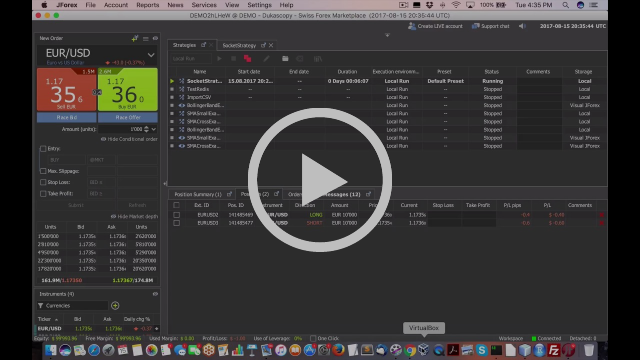This screenshot has width=640, height=360.
Task: Click the Amount units stepper arrows
Action: [x=147, y=129]
